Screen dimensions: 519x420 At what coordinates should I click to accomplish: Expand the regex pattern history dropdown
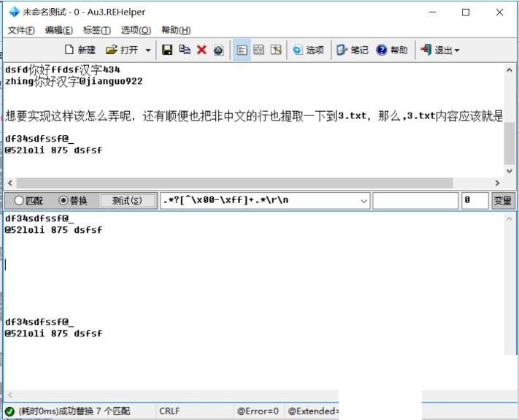pos(364,201)
